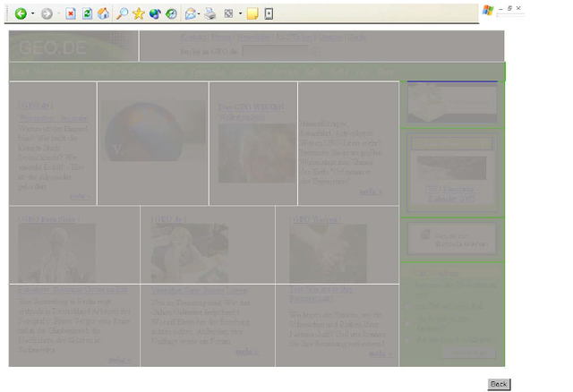The image size is (573, 392).
Task: Open the colorful globe image
Action: tap(153, 131)
